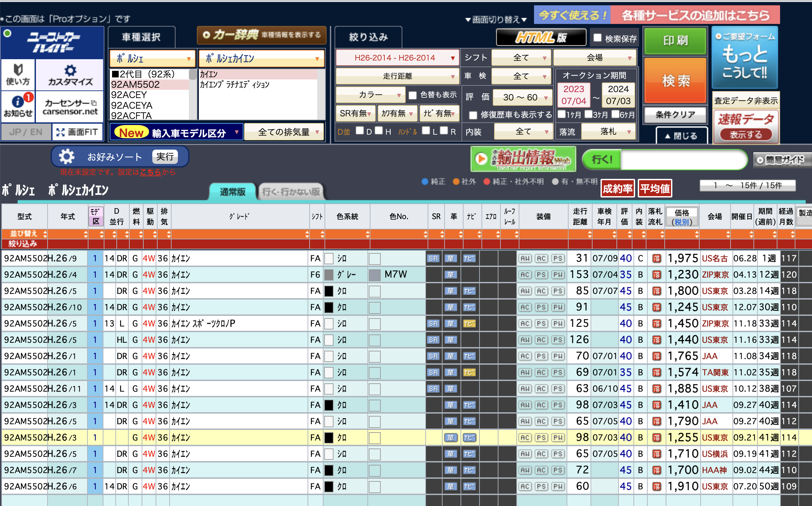Click the 型式 column sort arrows
812x506 pixels.
(45, 234)
